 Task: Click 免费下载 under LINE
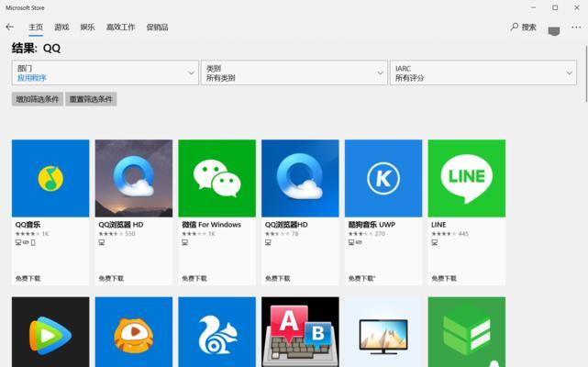coord(444,278)
